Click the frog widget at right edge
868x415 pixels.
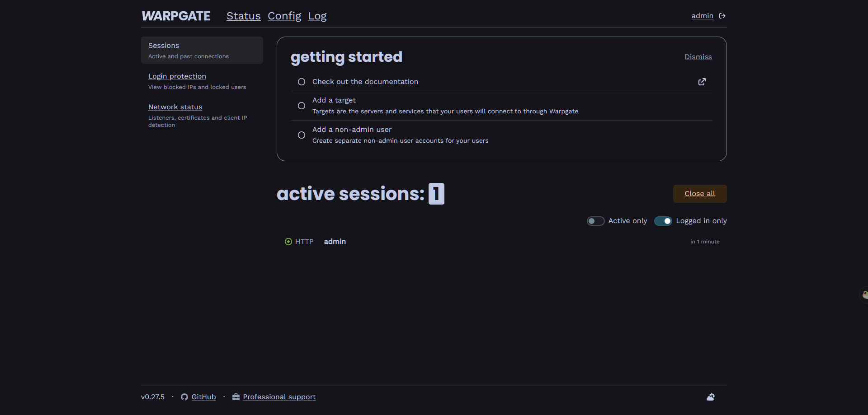[x=864, y=295]
